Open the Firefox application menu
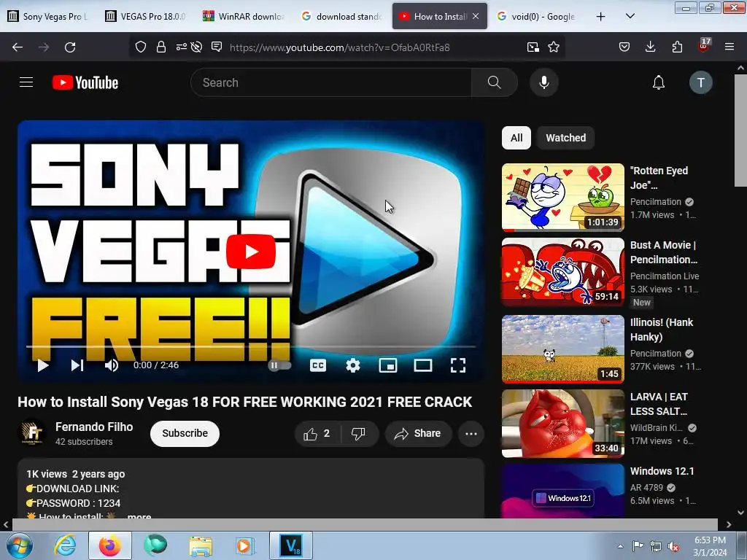Image resolution: width=747 pixels, height=560 pixels. 729,47
